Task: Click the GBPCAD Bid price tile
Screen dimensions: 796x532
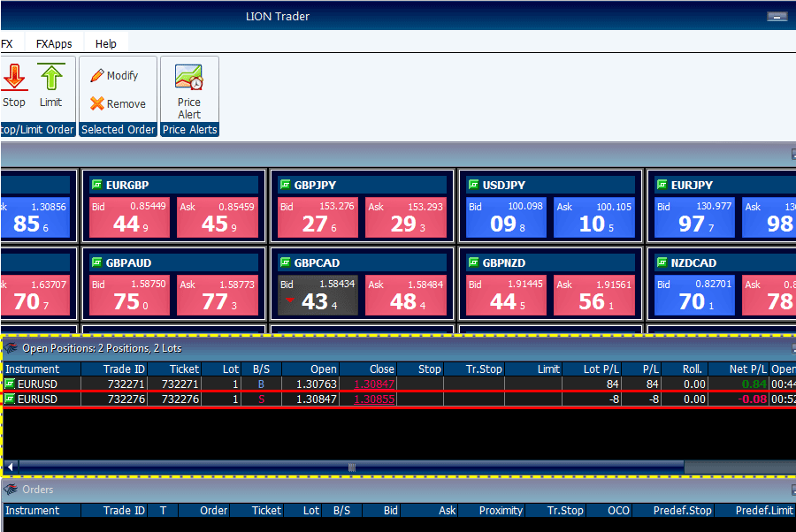Action: tap(314, 296)
